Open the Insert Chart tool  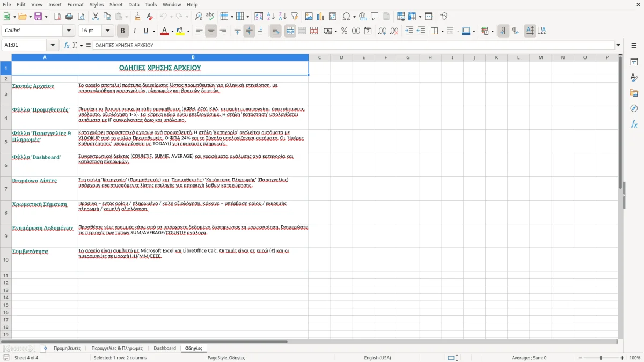pos(321,17)
